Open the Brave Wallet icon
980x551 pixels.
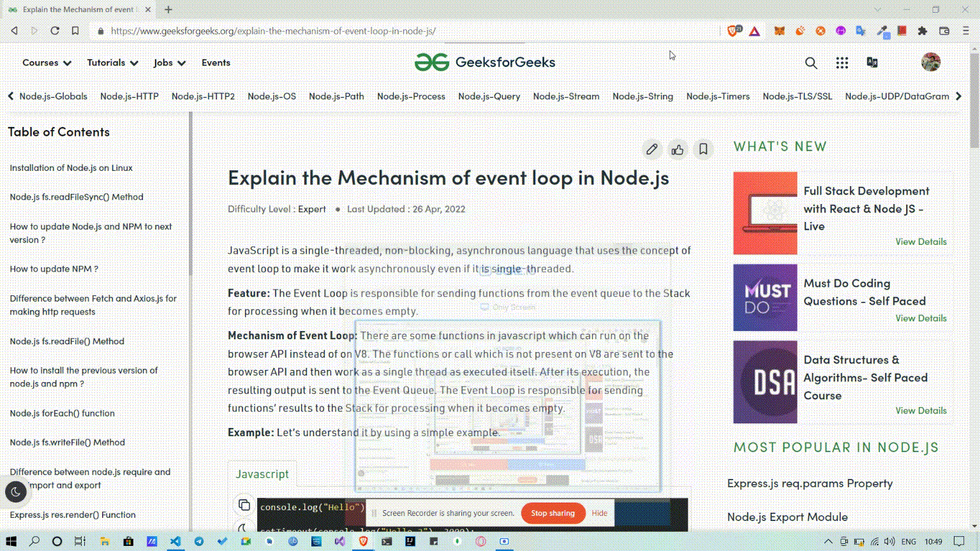coord(944,31)
